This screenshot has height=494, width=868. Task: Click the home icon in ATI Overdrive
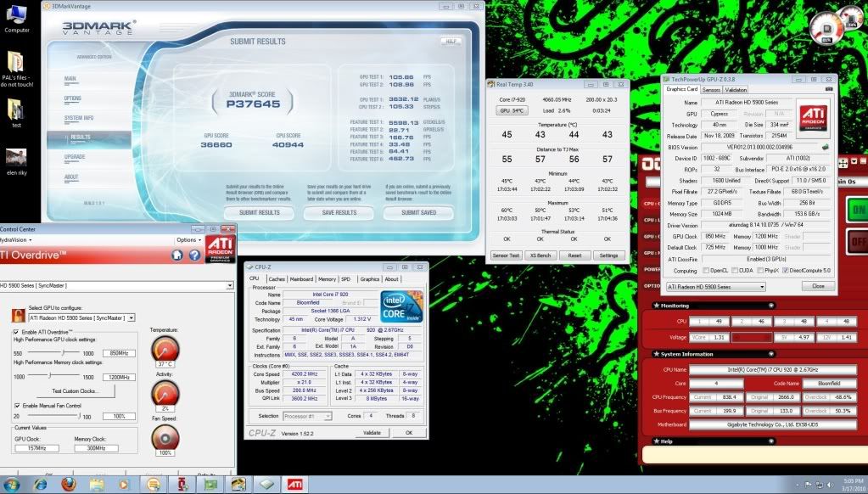click(177, 255)
